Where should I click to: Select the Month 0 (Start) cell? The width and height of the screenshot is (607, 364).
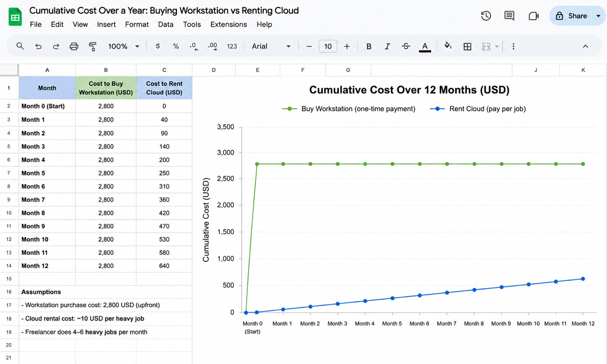(47, 106)
